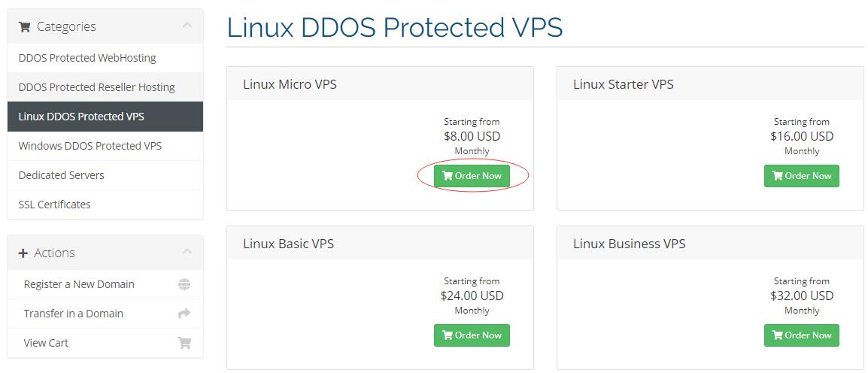This screenshot has height=373, width=868.
Task: Order the Linux Starter VPS plan
Action: click(802, 176)
